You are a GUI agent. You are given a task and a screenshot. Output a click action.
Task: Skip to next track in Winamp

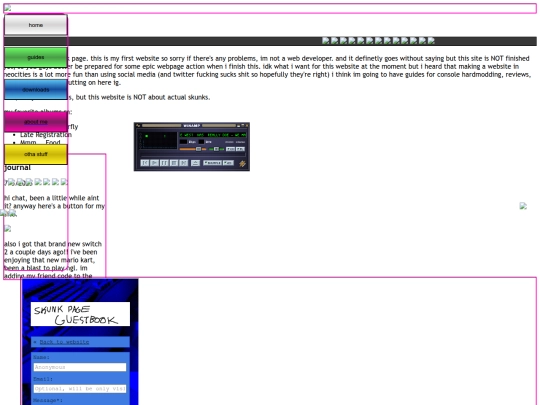coord(184,163)
